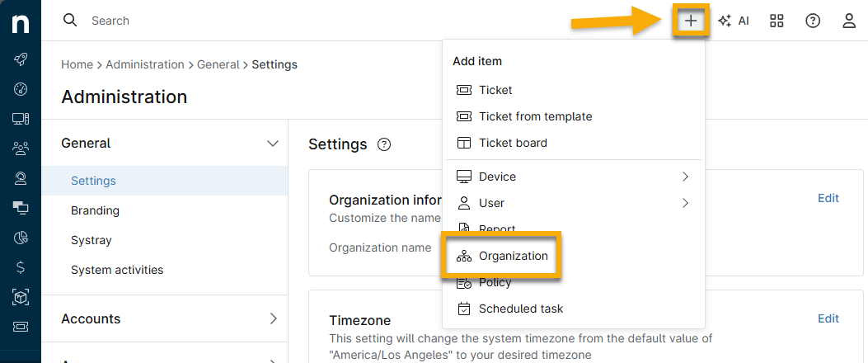Choose Ticket from template menu item

click(x=535, y=116)
